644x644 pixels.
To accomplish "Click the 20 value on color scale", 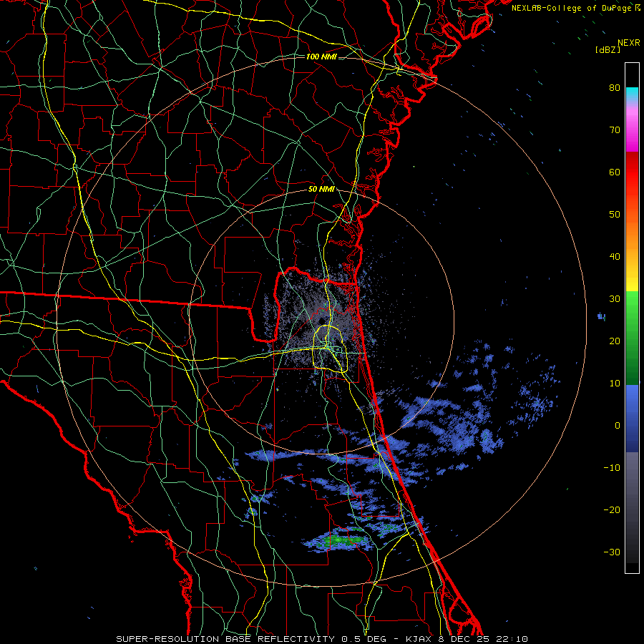I will click(x=615, y=341).
